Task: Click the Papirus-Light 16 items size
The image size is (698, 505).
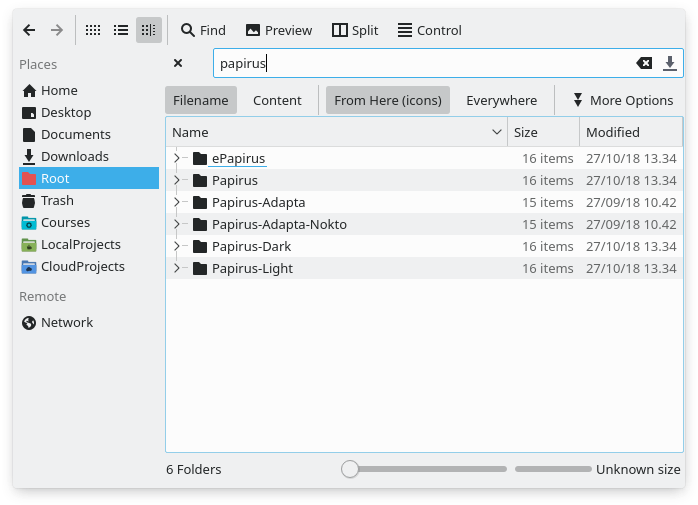Action: click(x=548, y=269)
